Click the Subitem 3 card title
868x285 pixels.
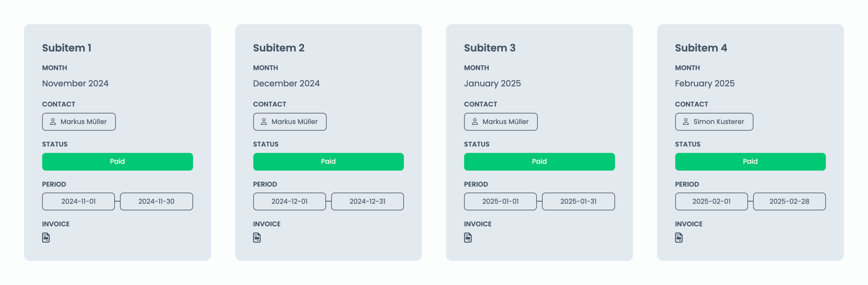click(490, 48)
